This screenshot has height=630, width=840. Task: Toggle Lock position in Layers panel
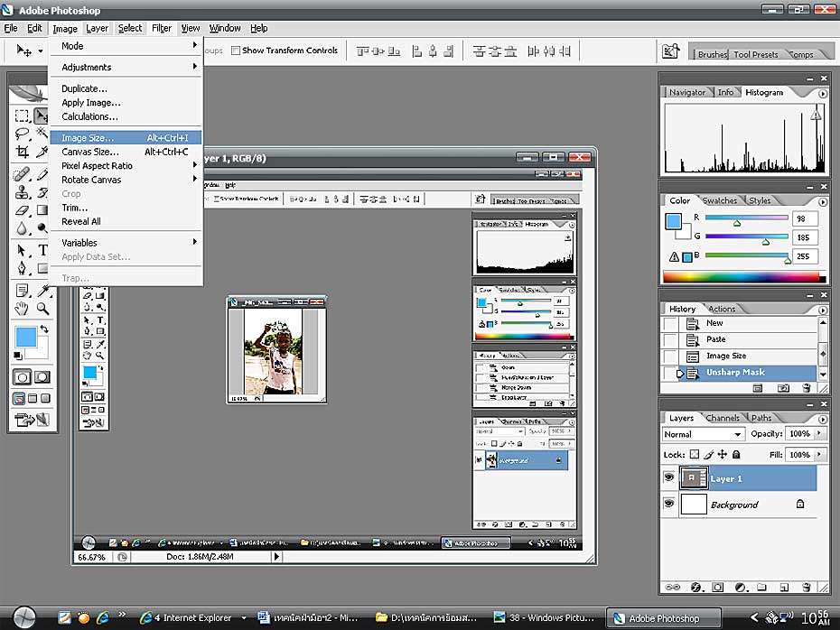[x=723, y=454]
